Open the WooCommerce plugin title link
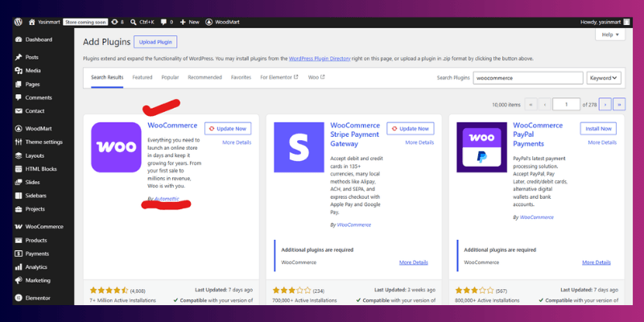Image resolution: width=644 pixels, height=322 pixels. (172, 126)
